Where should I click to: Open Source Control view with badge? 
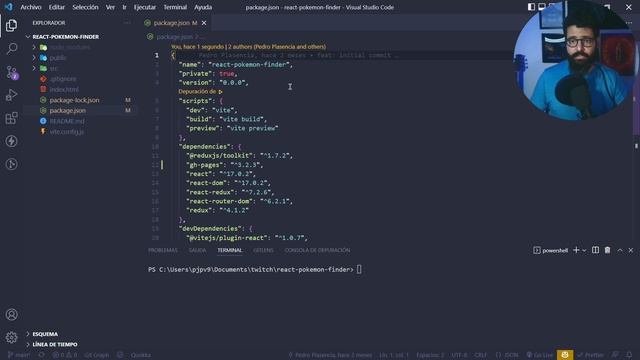coord(11,72)
